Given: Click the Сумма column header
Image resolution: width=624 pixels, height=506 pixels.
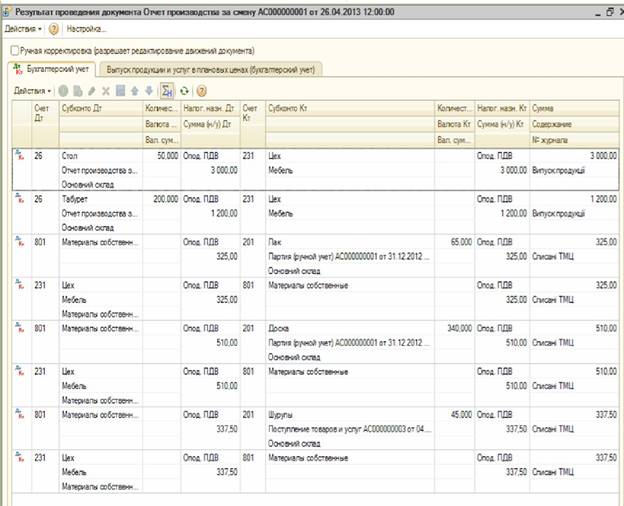Looking at the screenshot, I should 574,109.
